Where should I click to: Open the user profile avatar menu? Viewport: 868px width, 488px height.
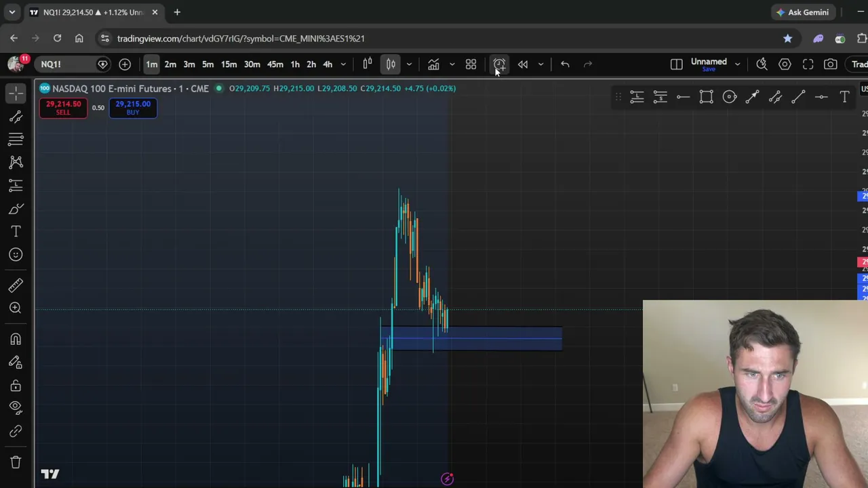pyautogui.click(x=16, y=64)
